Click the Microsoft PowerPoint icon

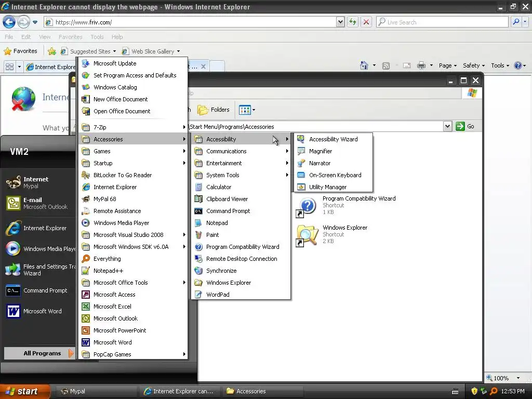coord(86,330)
